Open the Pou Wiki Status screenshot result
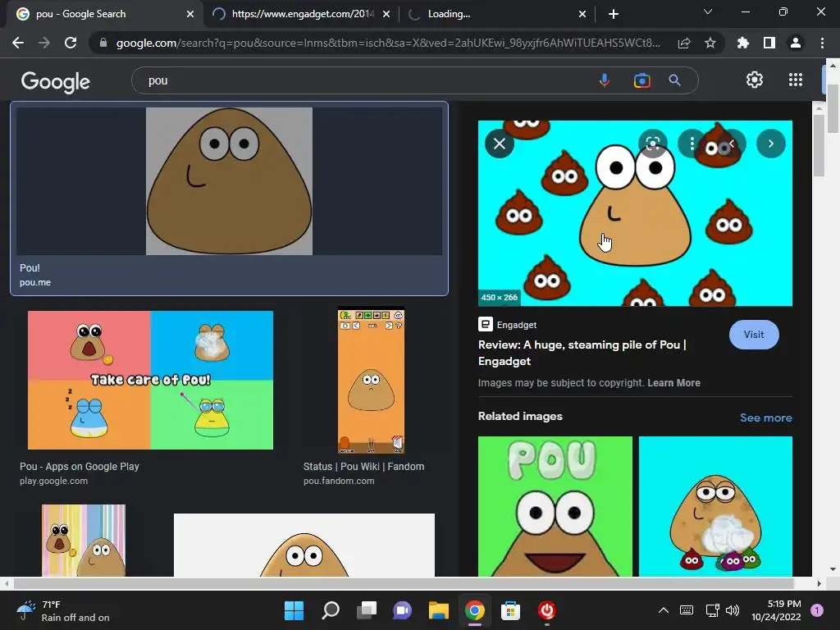 [371, 380]
